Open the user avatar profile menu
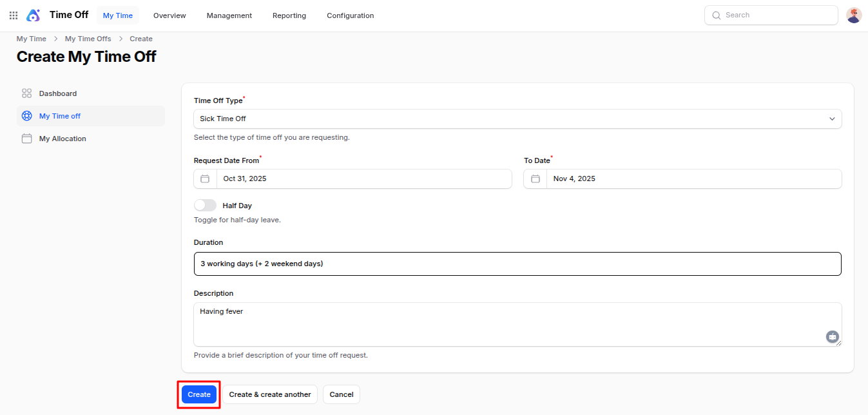The image size is (868, 415). [854, 15]
